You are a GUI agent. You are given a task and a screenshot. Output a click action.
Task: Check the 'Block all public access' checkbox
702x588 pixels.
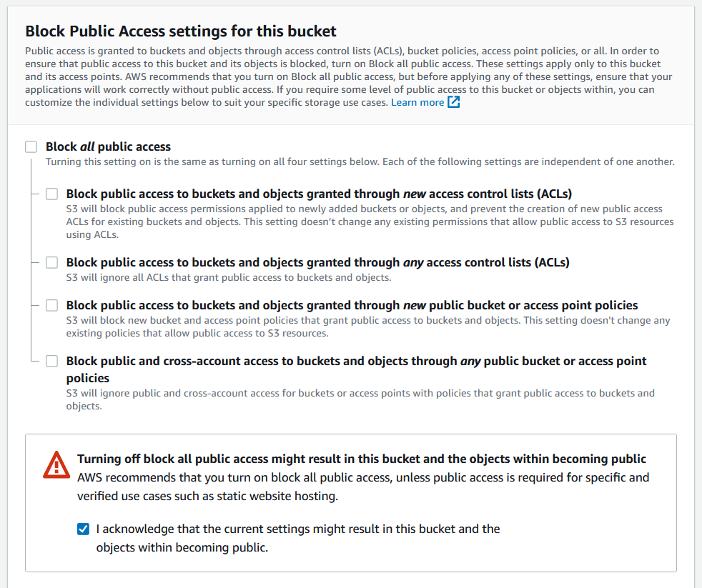pos(31,146)
